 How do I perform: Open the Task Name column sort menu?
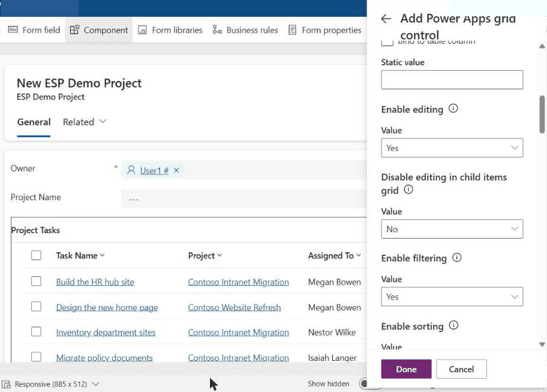(x=102, y=255)
